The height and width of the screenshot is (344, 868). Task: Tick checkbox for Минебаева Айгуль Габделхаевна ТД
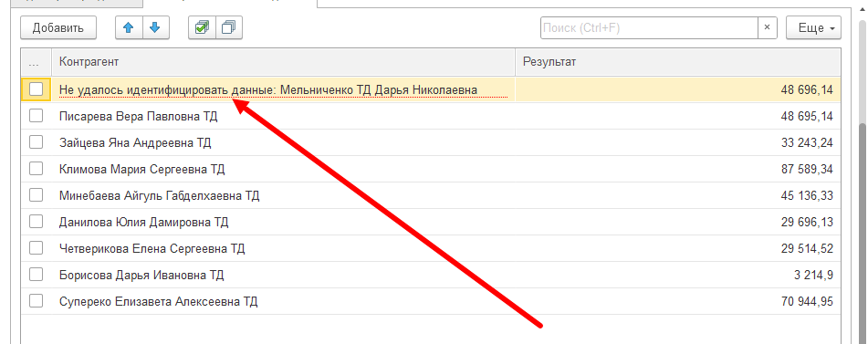coord(36,195)
